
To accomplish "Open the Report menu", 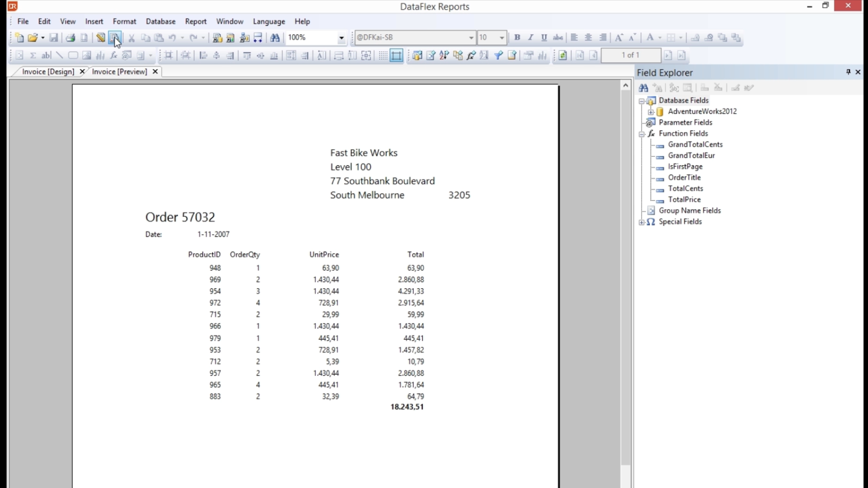I will point(195,21).
